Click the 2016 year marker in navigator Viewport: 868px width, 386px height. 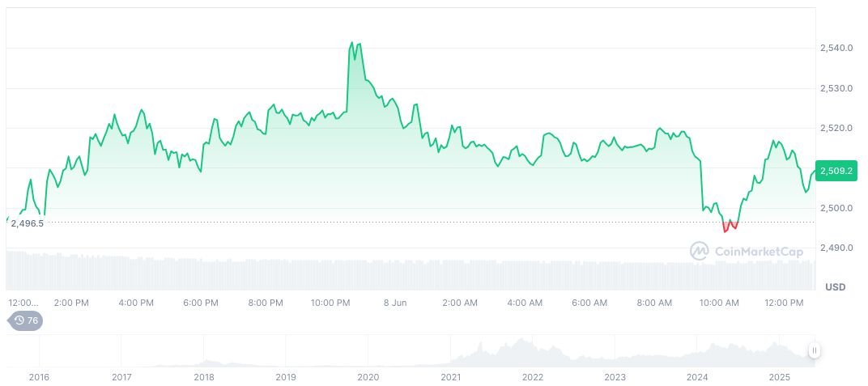coord(39,377)
